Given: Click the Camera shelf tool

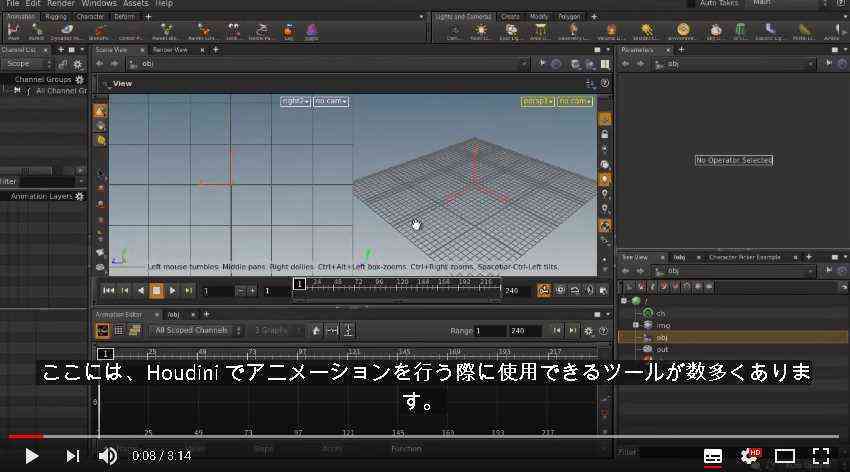Looking at the screenshot, I should 454,31.
